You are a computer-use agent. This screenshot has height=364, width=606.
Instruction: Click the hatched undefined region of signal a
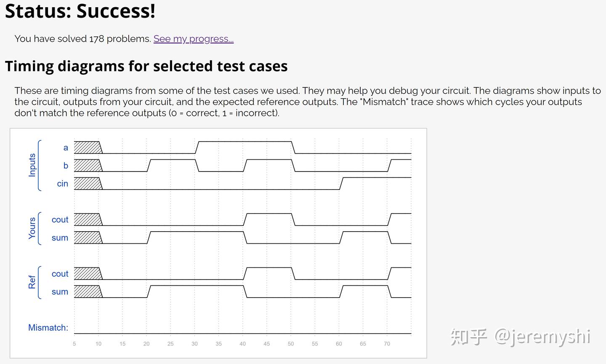[88, 148]
